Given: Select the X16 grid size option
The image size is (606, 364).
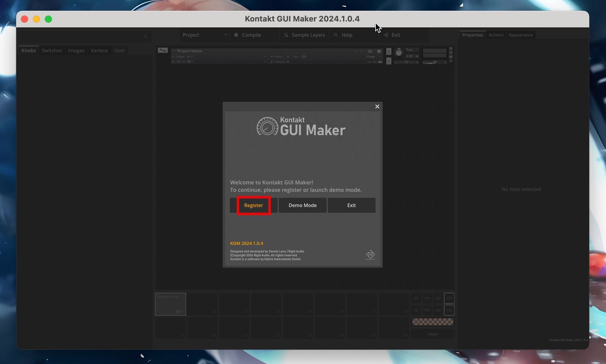Looking at the screenshot, I should tap(427, 298).
